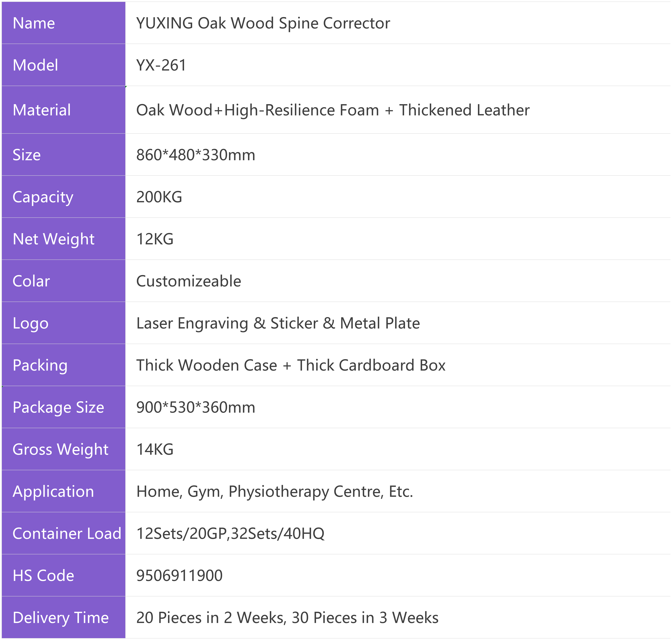Viewport: 672px width, 640px height.
Task: Click the "Model" label cell
Action: click(x=64, y=65)
